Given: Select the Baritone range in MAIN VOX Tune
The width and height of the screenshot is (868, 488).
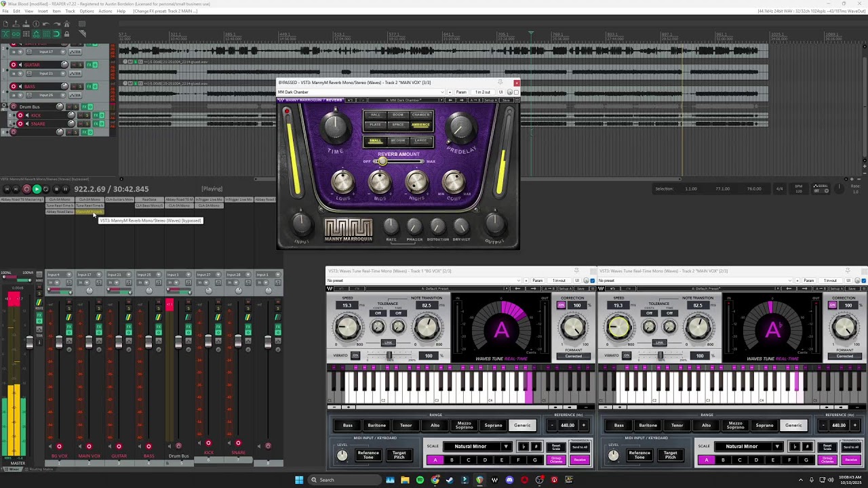Looking at the screenshot, I should 648,426.
